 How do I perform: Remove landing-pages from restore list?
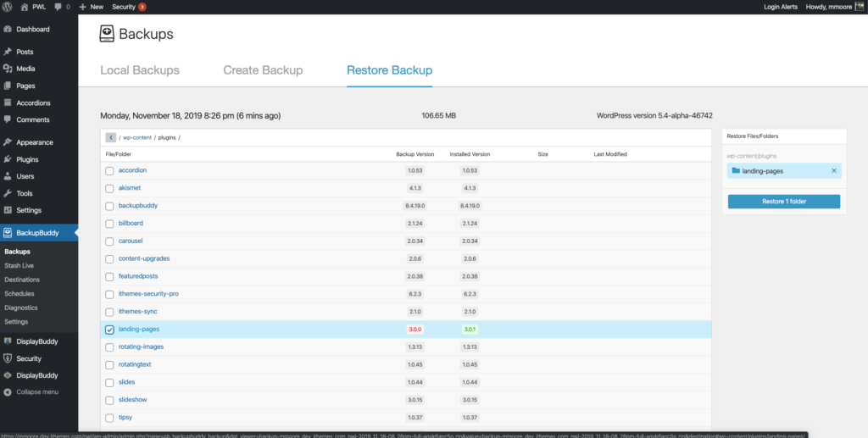[x=834, y=171]
